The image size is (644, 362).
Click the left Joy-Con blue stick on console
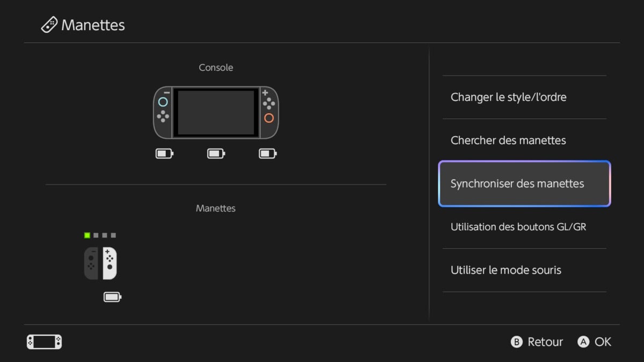point(163,102)
